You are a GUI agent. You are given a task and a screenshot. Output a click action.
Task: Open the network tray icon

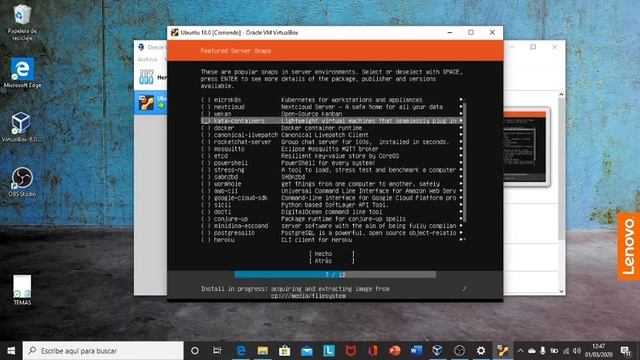click(566, 351)
